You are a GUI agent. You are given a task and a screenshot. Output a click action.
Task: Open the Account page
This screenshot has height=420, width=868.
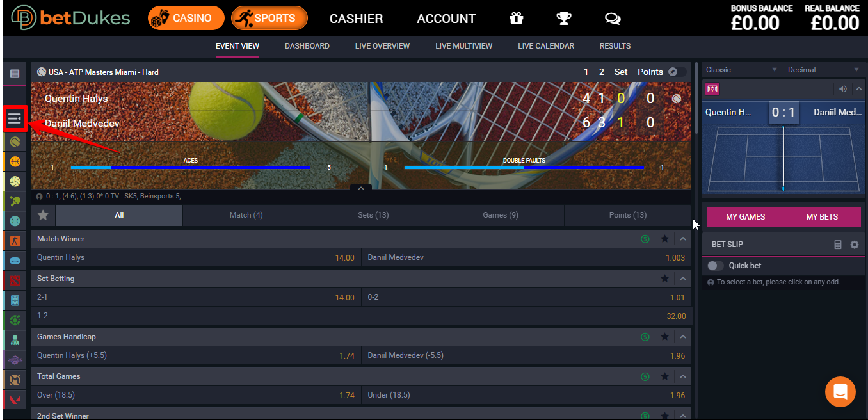(x=446, y=19)
